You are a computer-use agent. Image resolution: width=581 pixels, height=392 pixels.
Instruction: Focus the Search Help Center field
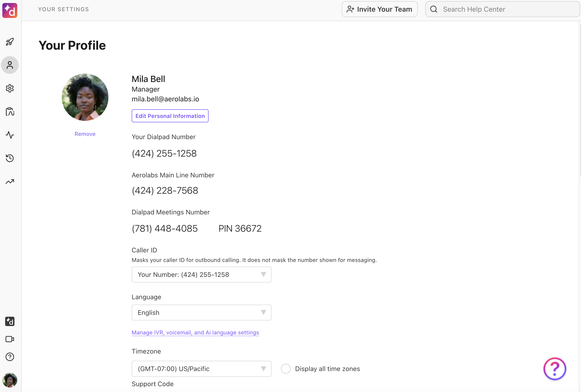coord(502,9)
